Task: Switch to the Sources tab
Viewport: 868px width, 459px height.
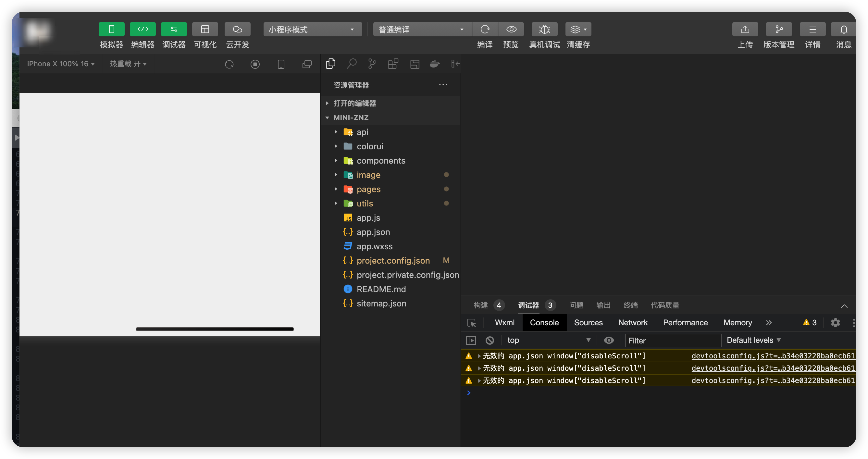Action: (588, 323)
